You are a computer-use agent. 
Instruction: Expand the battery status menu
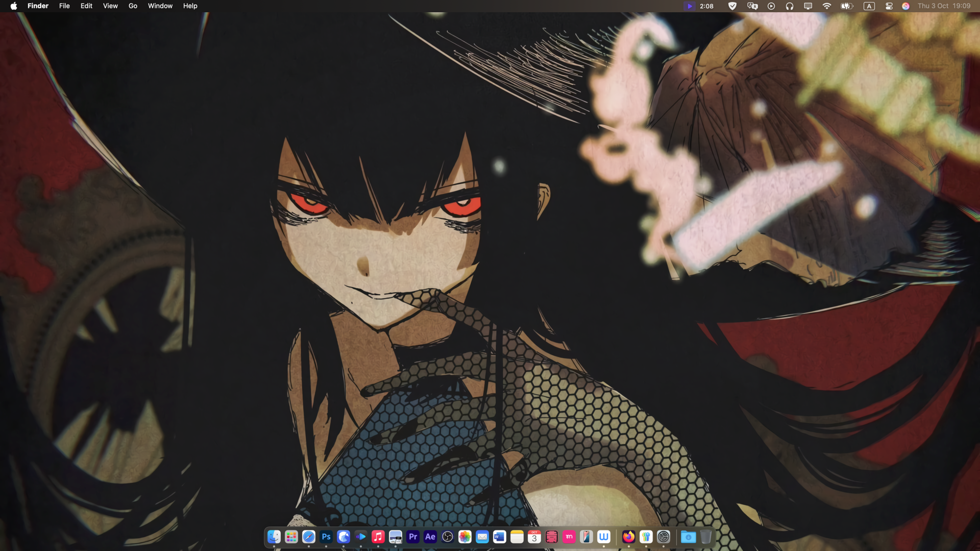click(847, 6)
